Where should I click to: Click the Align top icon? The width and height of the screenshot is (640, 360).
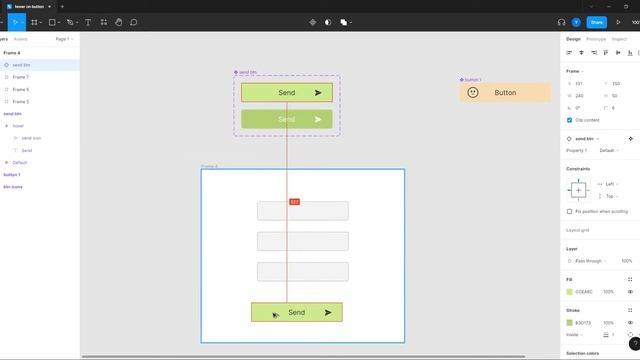pos(606,53)
